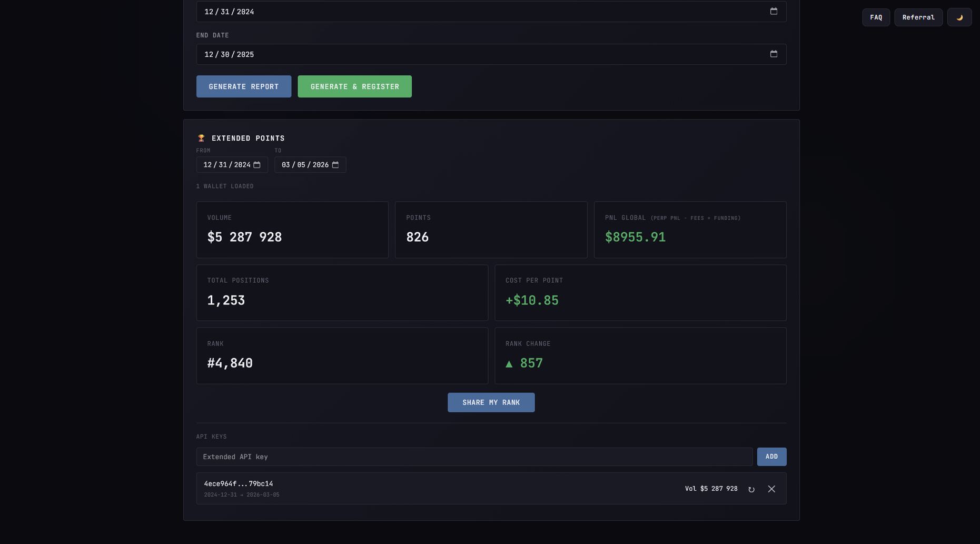Click the 4ece964f...79bc14 wallet entry
Screen dimensions: 980x544
click(x=239, y=484)
